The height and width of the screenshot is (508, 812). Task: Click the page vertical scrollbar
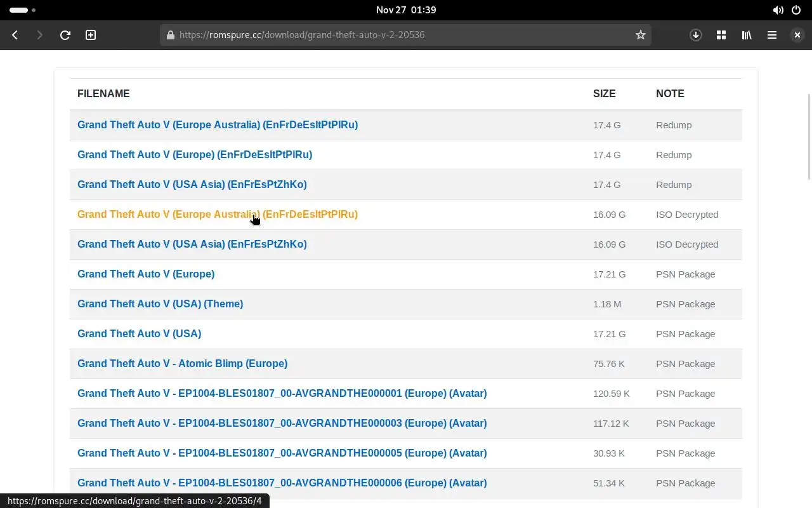pyautogui.click(x=809, y=137)
